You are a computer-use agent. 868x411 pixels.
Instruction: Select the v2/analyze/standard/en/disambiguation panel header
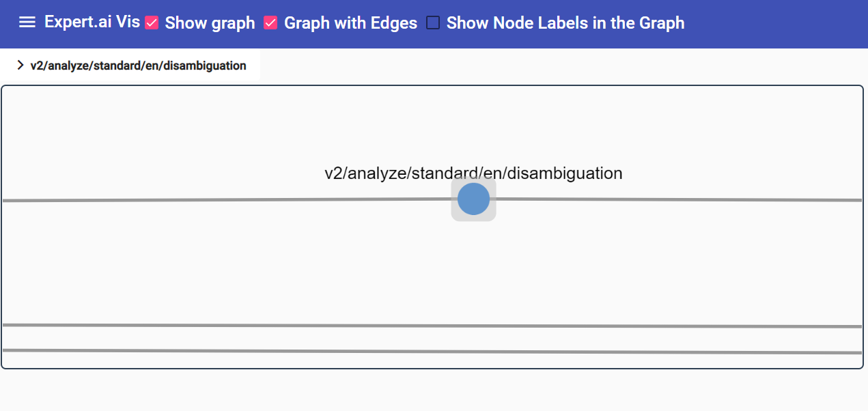(130, 66)
